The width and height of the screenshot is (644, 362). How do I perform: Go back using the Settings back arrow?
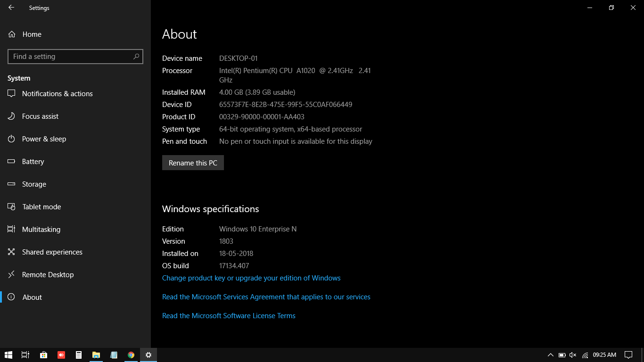(x=11, y=8)
